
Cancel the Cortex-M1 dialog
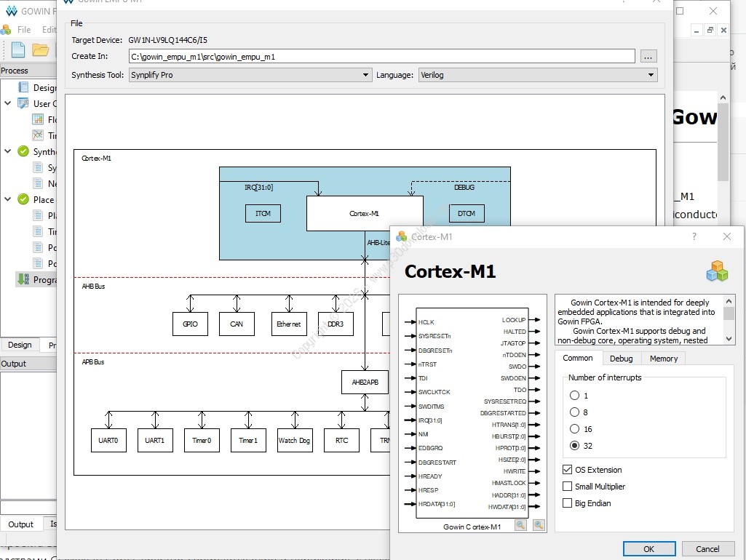point(707,548)
